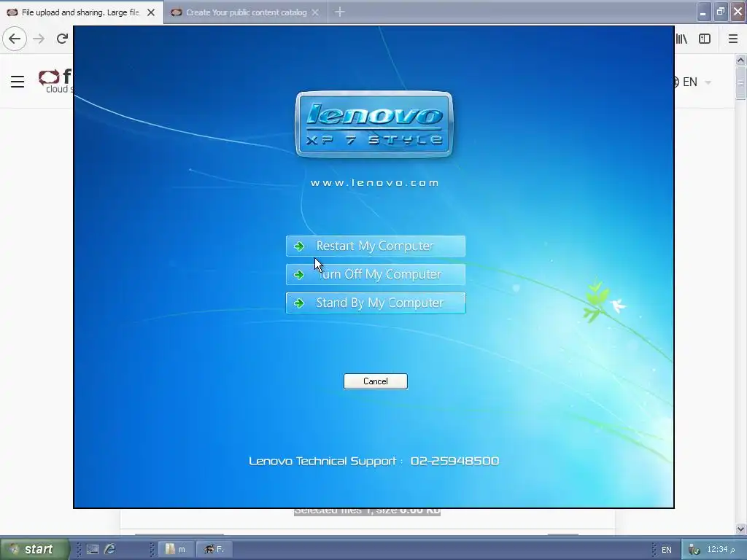747x560 pixels.
Task: Go forward in browser history
Action: [39, 39]
